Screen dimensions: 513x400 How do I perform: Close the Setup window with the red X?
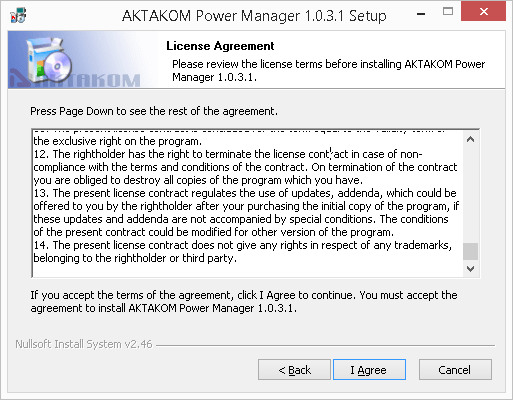coord(483,12)
